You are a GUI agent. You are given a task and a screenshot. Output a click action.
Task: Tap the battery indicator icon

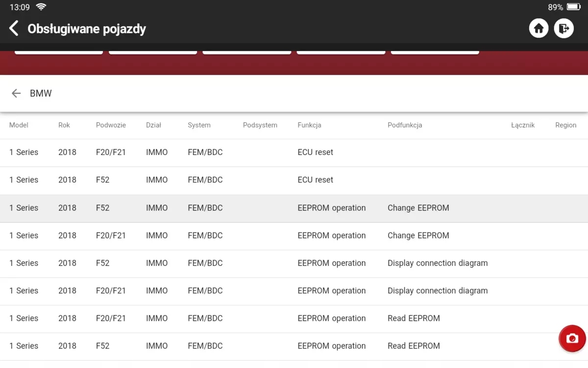pyautogui.click(x=573, y=7)
